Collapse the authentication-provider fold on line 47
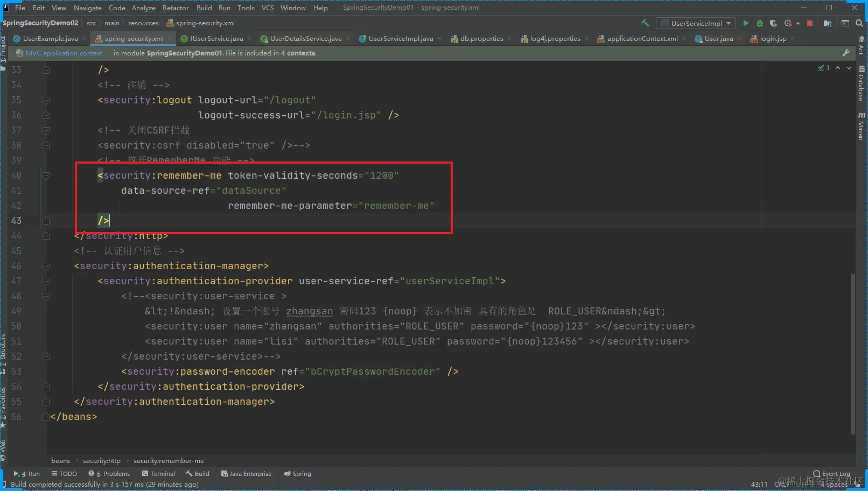868x491 pixels. [x=46, y=281]
